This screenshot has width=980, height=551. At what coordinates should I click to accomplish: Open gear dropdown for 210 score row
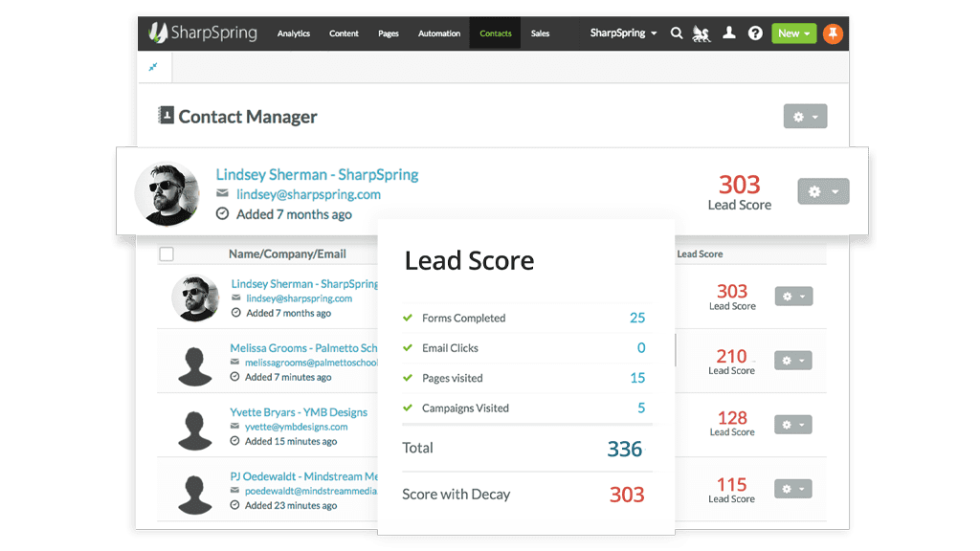pyautogui.click(x=793, y=361)
